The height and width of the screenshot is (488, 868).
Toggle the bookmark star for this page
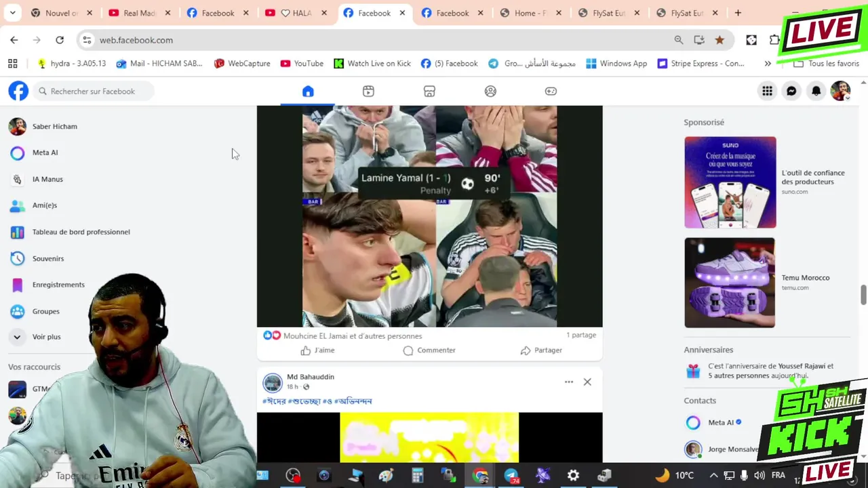[x=719, y=40]
